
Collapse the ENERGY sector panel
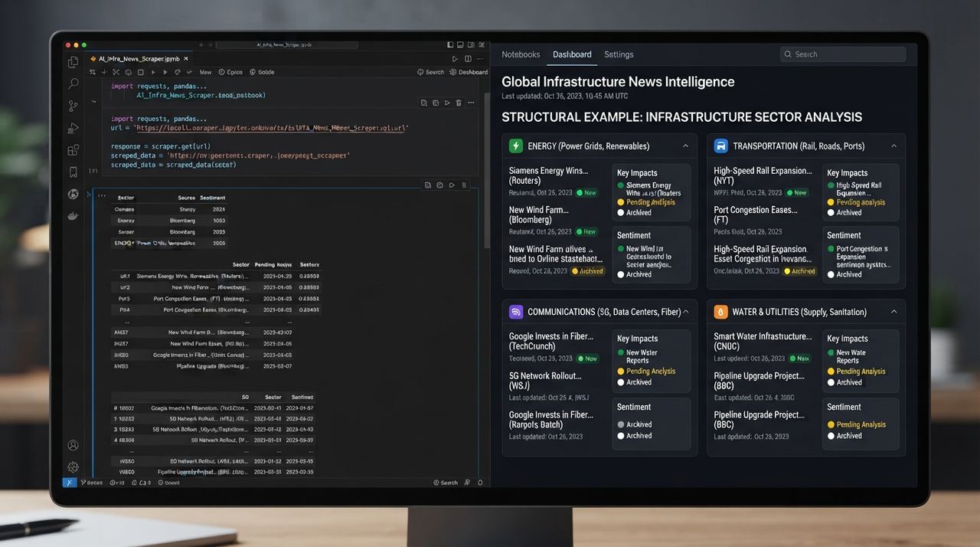click(685, 146)
